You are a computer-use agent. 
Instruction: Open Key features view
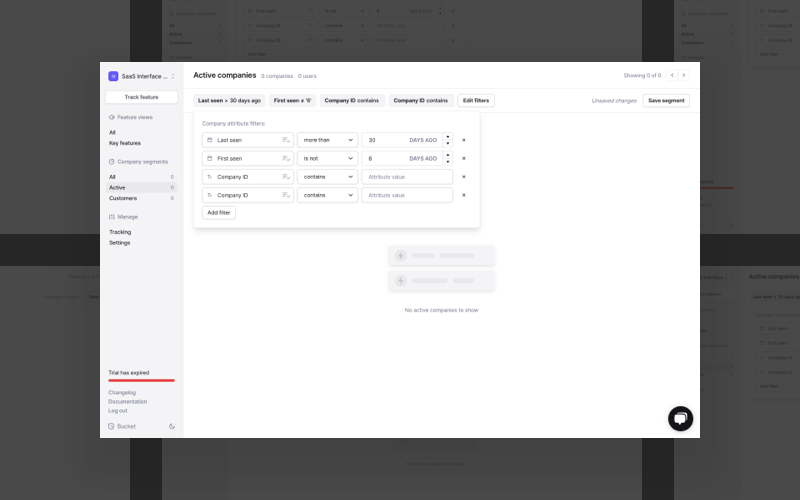tap(125, 143)
